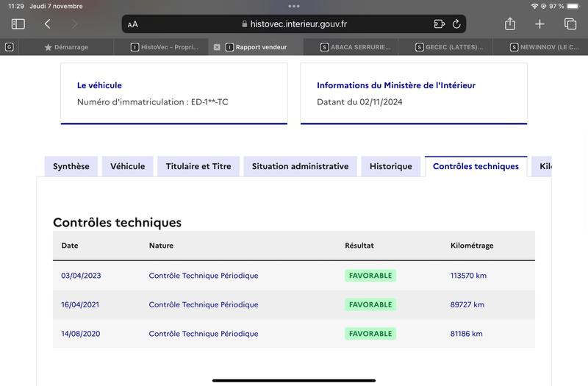Image resolution: width=588 pixels, height=386 pixels.
Task: Click the Le véhicule card heading
Action: pyautogui.click(x=99, y=85)
